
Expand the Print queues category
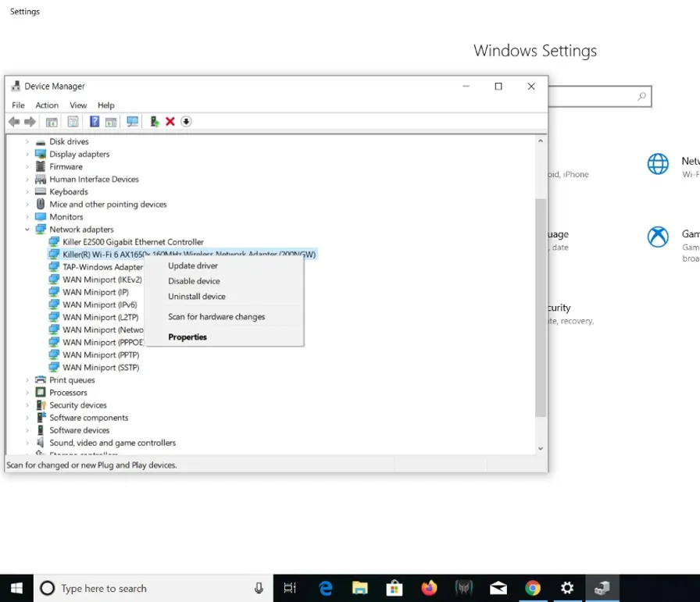tap(27, 380)
